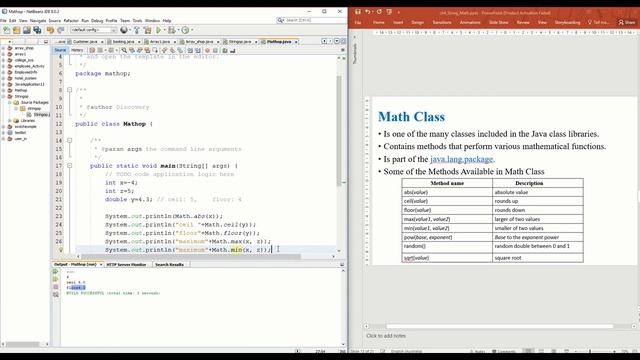
Task: Open PowerPoint Slide Show ribbon tab
Action: tap(498, 22)
